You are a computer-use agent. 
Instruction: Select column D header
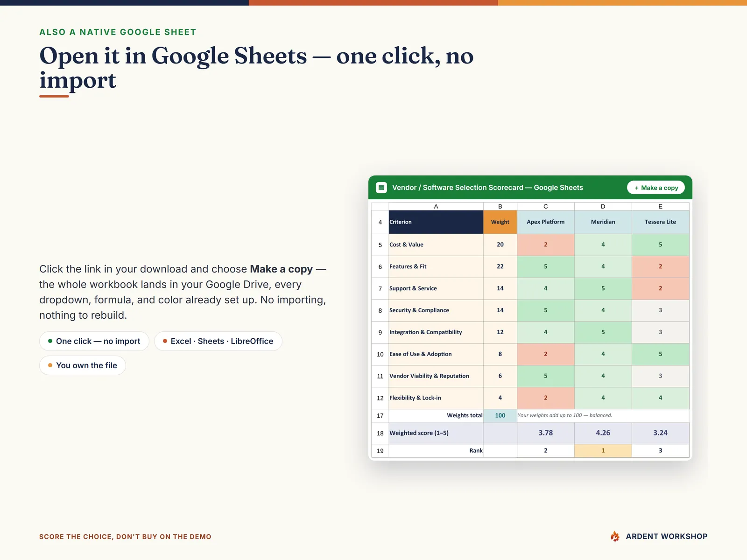[603, 206]
